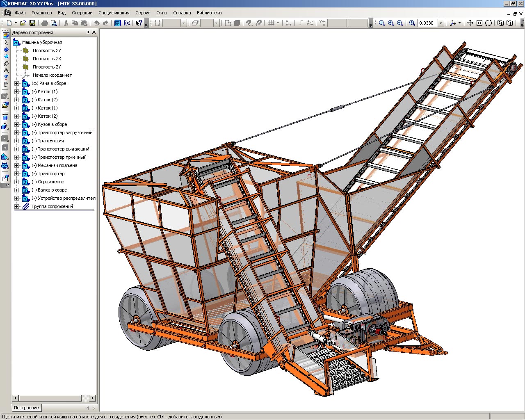Open the Variables f(x) tool
Screen dimensions: 525x420
tap(127, 23)
